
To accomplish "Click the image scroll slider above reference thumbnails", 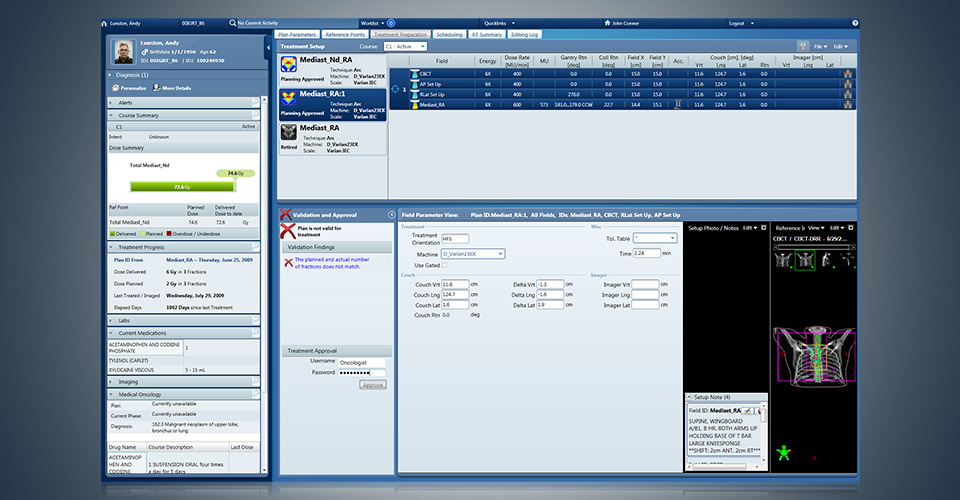I will (814, 247).
